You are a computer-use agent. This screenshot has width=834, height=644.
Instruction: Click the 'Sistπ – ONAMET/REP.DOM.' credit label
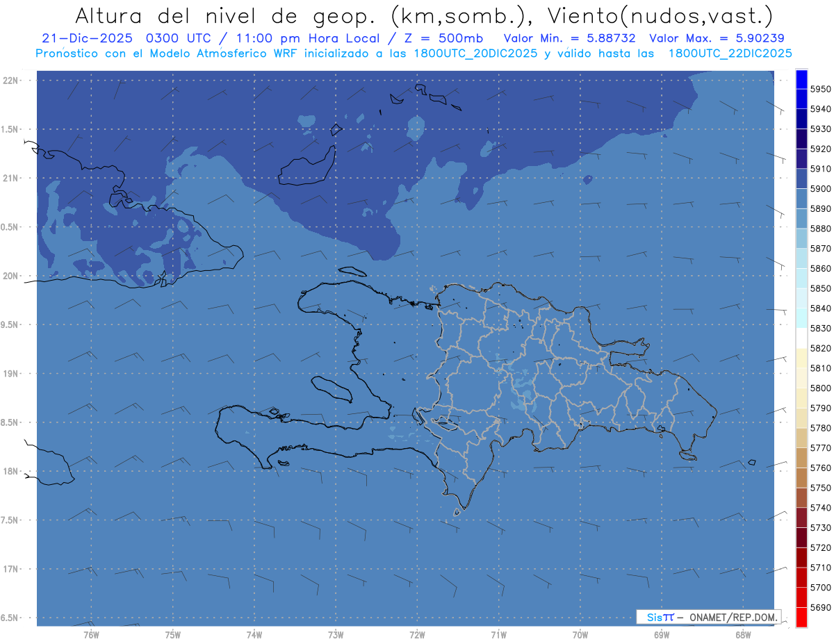[x=709, y=616]
